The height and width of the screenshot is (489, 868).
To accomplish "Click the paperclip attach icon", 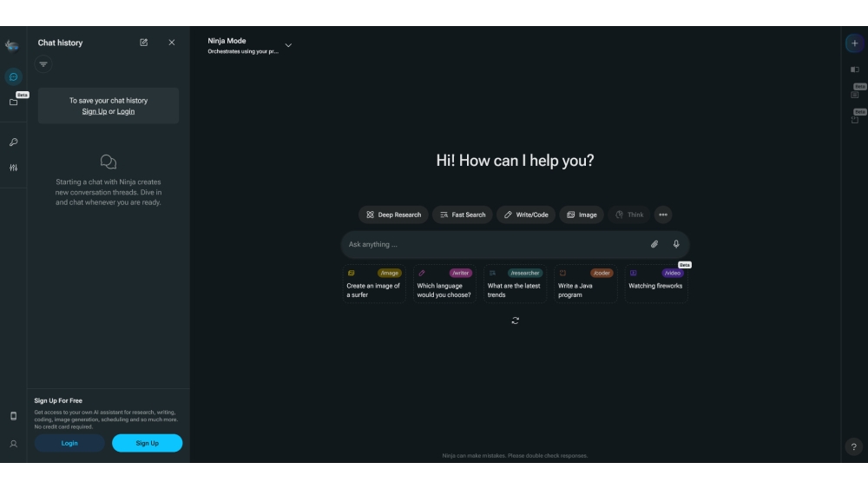I will pyautogui.click(x=654, y=244).
